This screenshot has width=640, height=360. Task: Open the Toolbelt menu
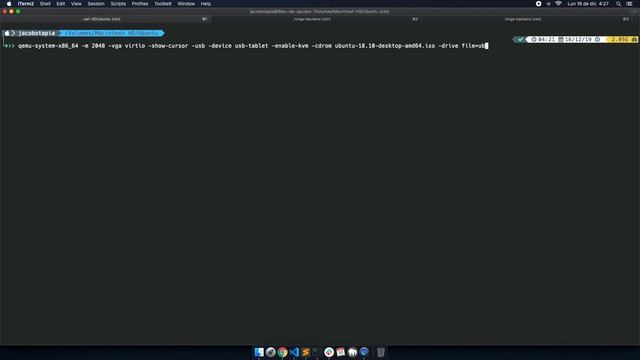point(163,4)
